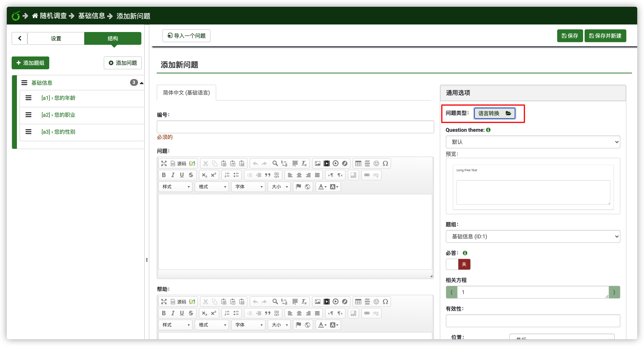Insert a table in the 问题 editor

(x=358, y=163)
